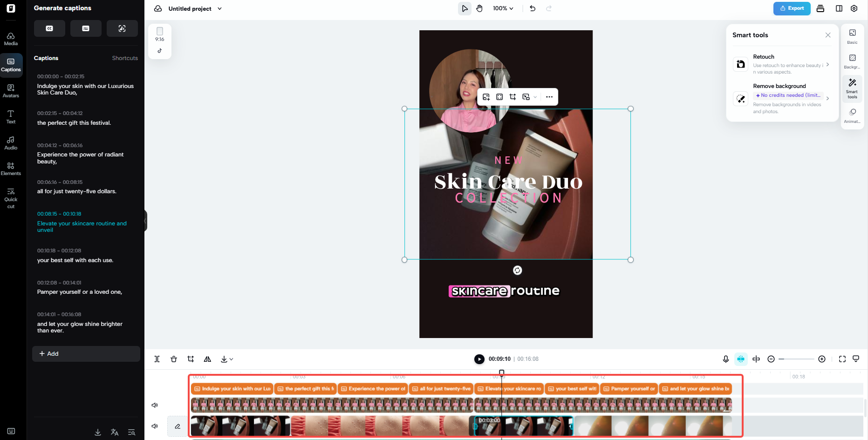Switch to the Shortcuts tab in Captions panel

click(x=124, y=58)
